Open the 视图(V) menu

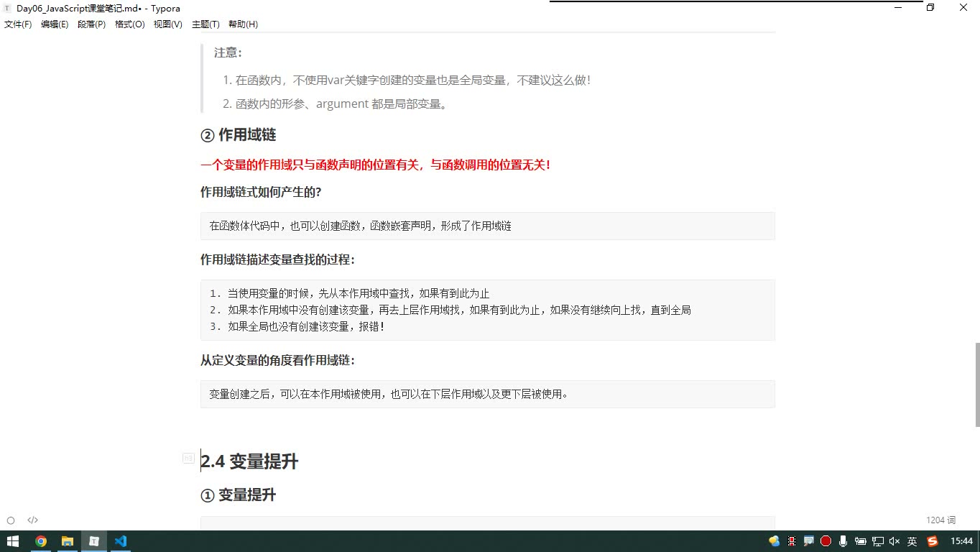pos(167,24)
